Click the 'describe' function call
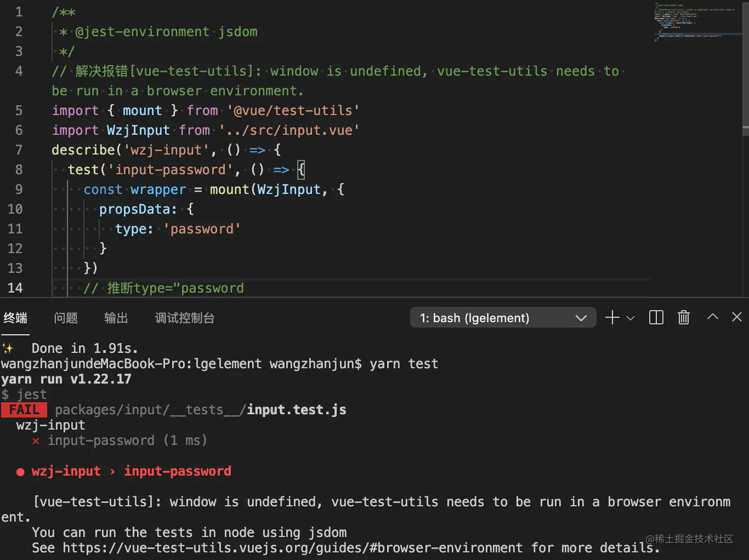 point(83,150)
